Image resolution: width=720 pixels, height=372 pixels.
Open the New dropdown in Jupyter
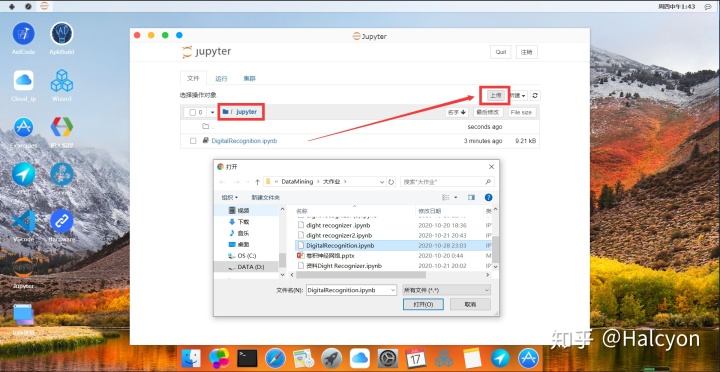pos(519,96)
